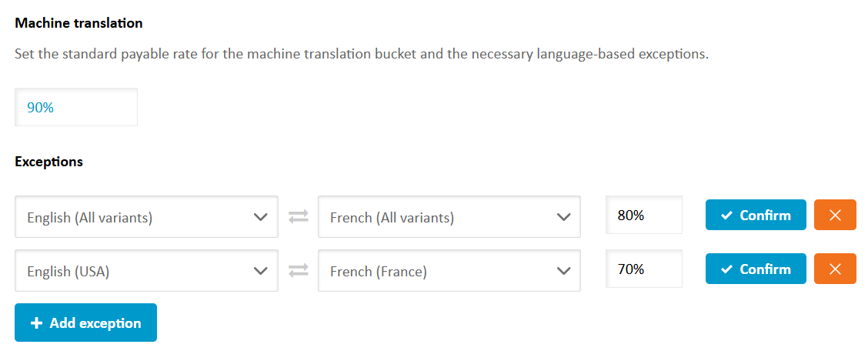Viewport: 868px width, 351px height.
Task: Click the chevron arrow of French (France) dropdown
Action: (x=563, y=270)
